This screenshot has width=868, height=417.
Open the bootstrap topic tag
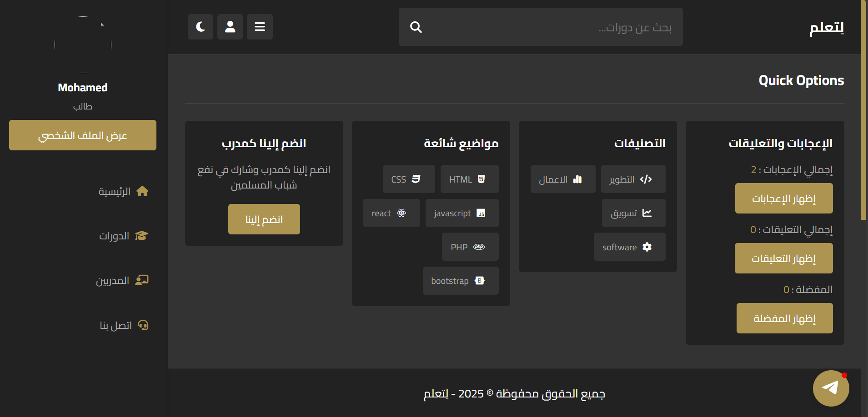tap(461, 281)
